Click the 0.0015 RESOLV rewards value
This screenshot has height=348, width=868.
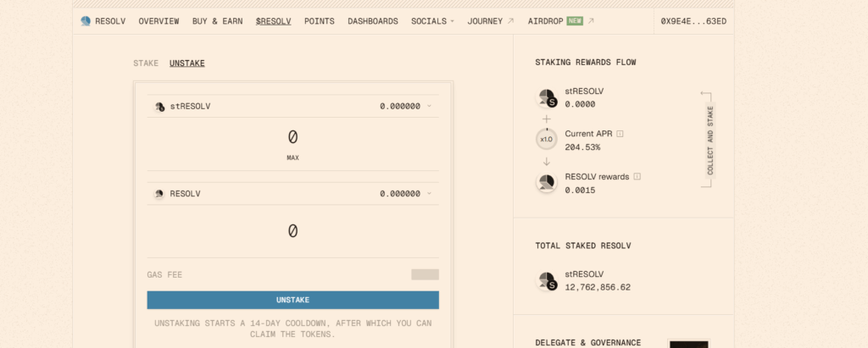(x=580, y=190)
